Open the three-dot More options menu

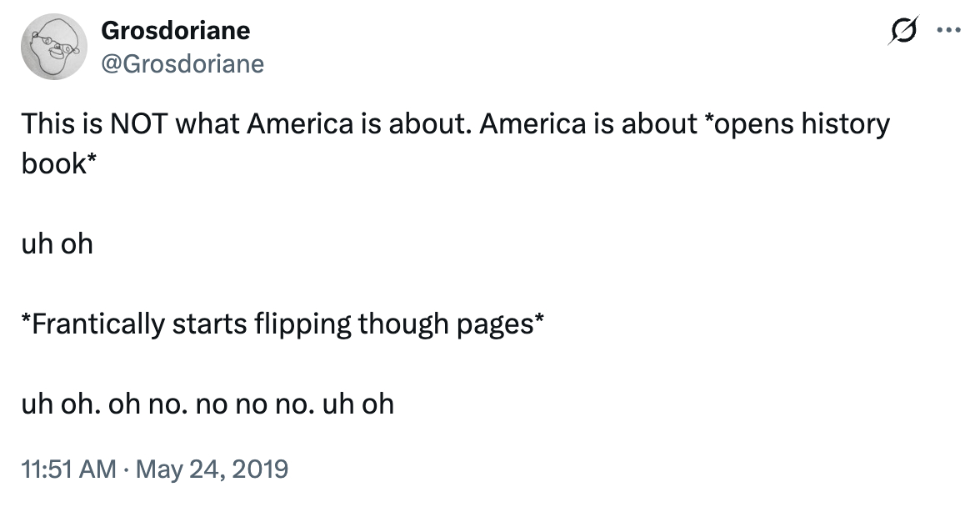click(947, 32)
